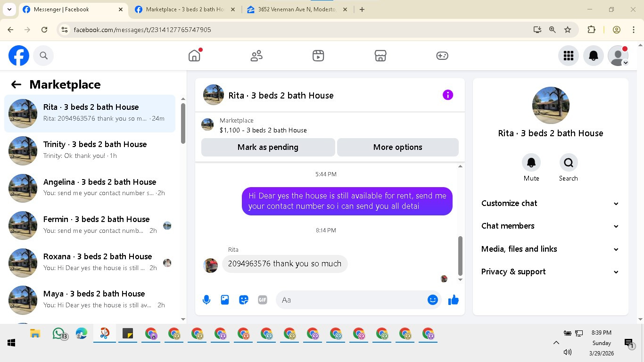Bookmark this page with the star

click(568, 30)
